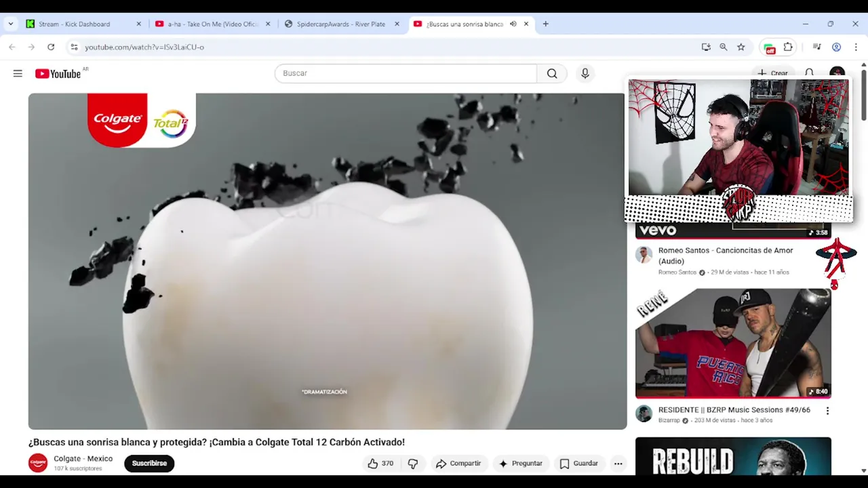Image resolution: width=868 pixels, height=488 pixels.
Task: Click the Colgate - Mexico channel avatar
Action: tap(38, 463)
